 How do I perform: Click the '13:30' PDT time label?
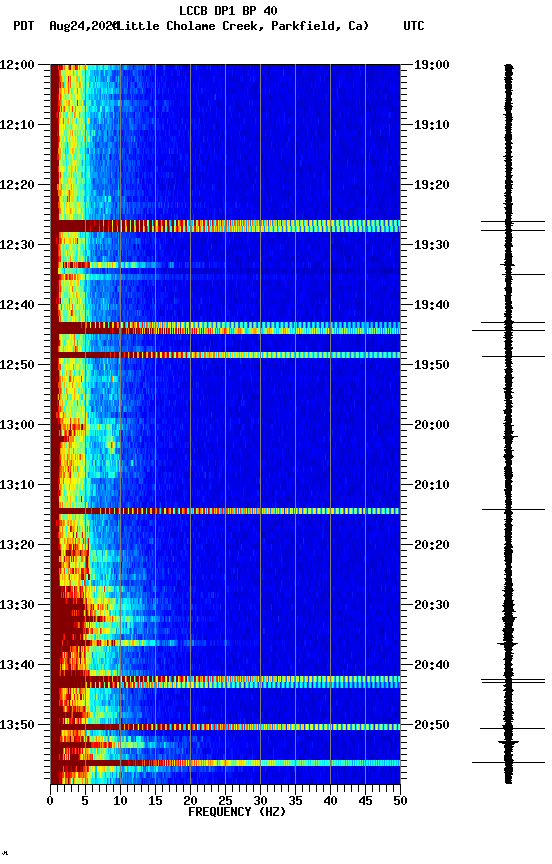tap(17, 605)
